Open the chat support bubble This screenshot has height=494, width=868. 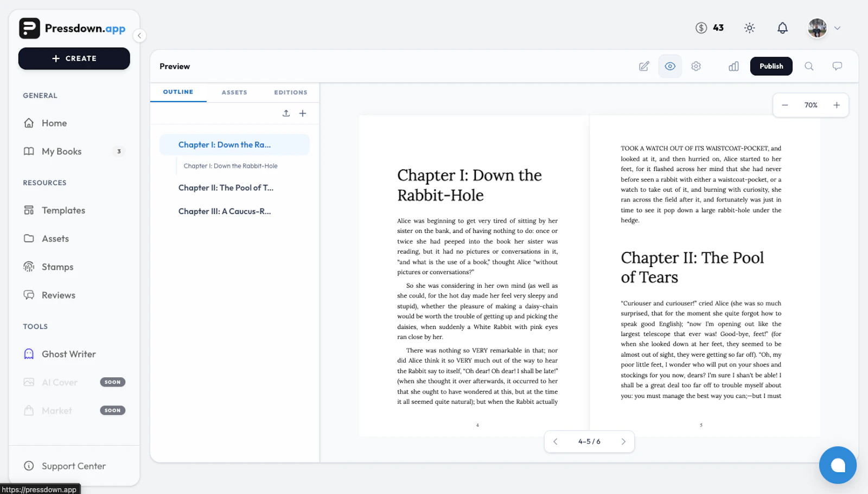point(838,465)
